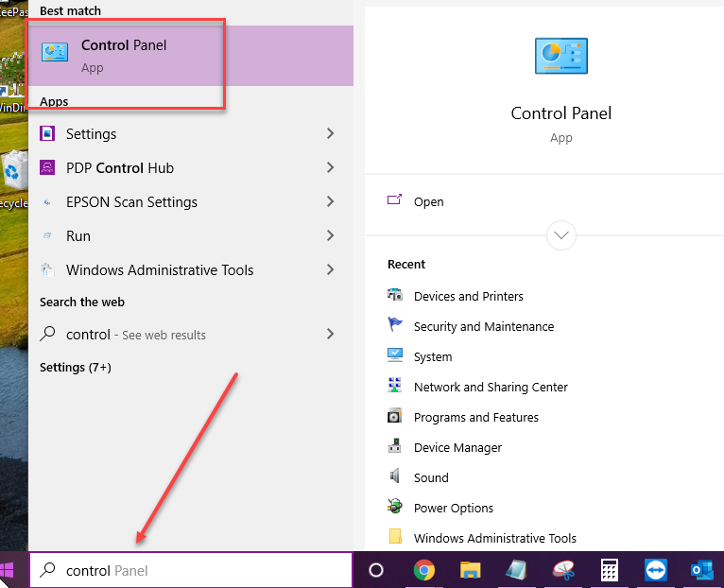The height and width of the screenshot is (588, 724).
Task: Expand the Settings result chevron
Action: coord(330,133)
